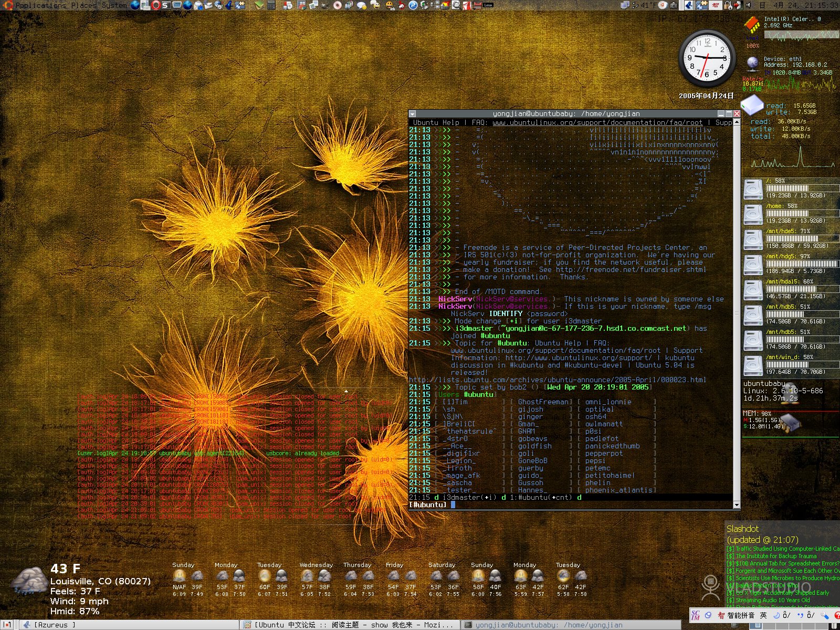Launch the blue 'e' browser icon
Viewport: 840px width, 630px height.
(413, 5)
